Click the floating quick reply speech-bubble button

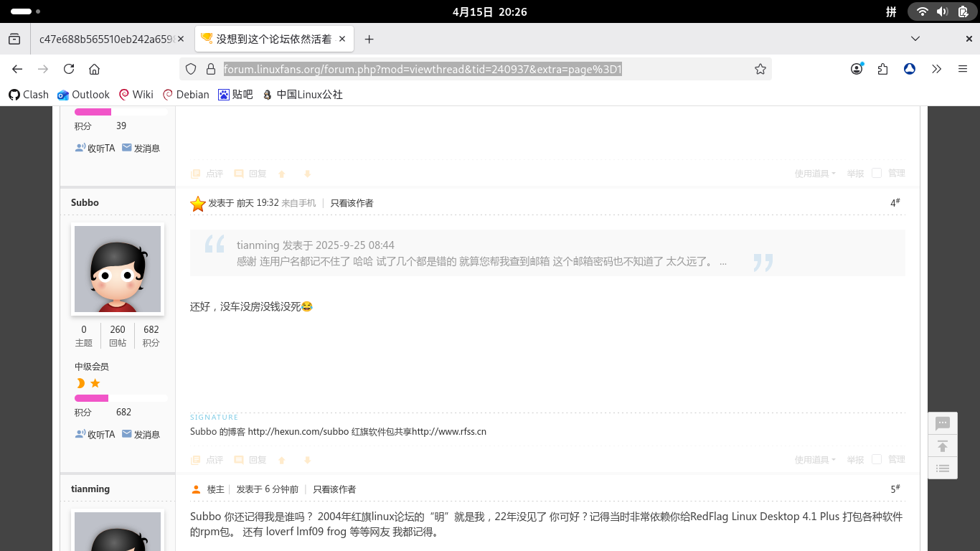943,424
